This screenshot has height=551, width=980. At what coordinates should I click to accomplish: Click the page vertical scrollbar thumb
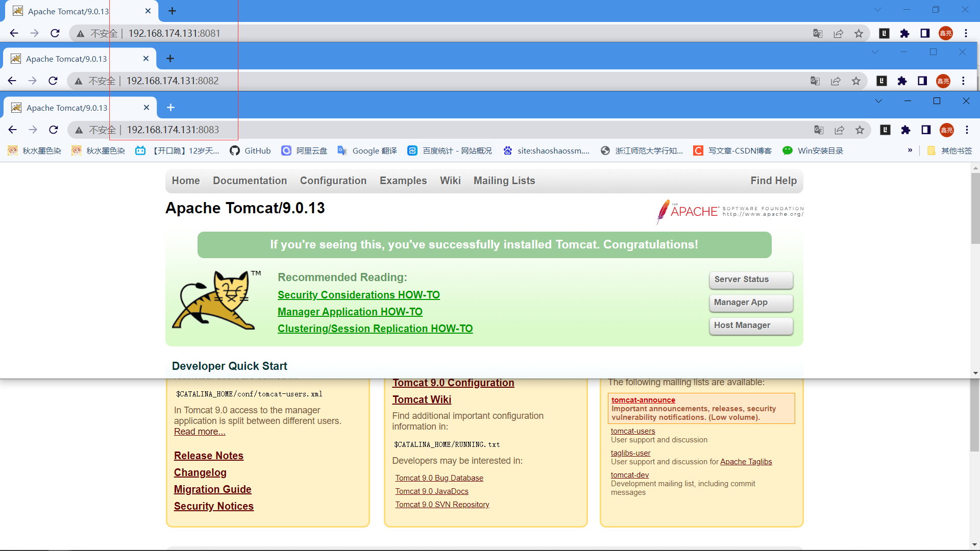pos(975,209)
